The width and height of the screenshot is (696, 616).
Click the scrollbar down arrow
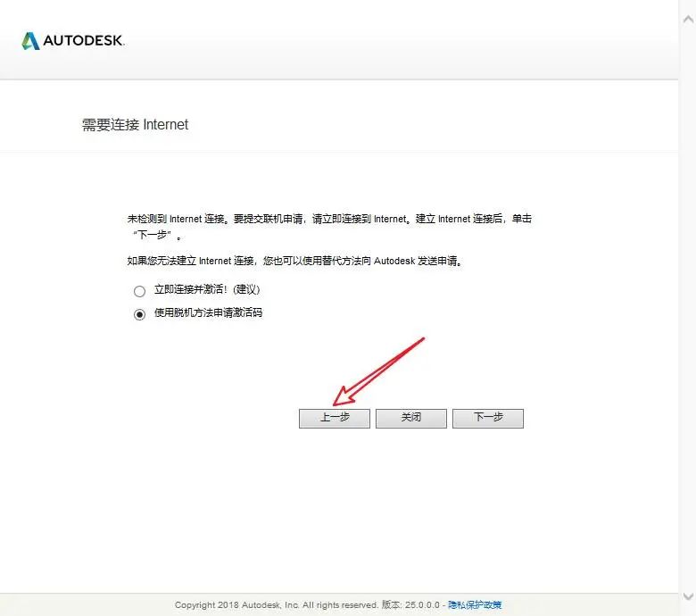tap(688, 596)
